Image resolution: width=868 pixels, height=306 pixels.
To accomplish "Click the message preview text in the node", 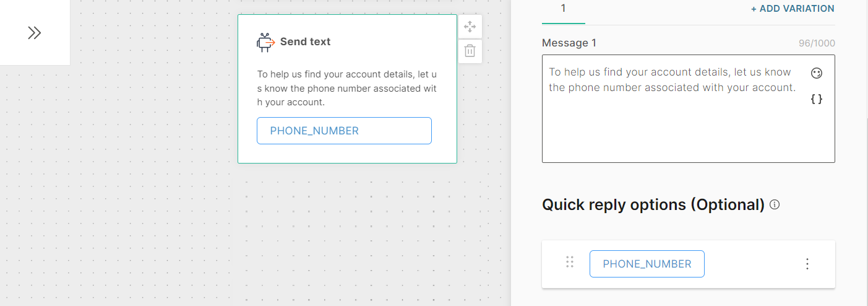I will [346, 88].
